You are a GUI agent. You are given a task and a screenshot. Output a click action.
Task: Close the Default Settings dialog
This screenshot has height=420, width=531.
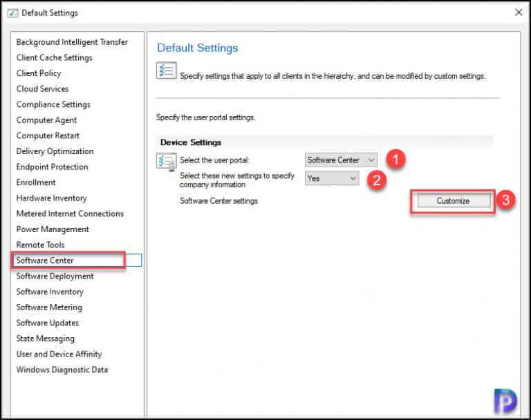(x=518, y=12)
